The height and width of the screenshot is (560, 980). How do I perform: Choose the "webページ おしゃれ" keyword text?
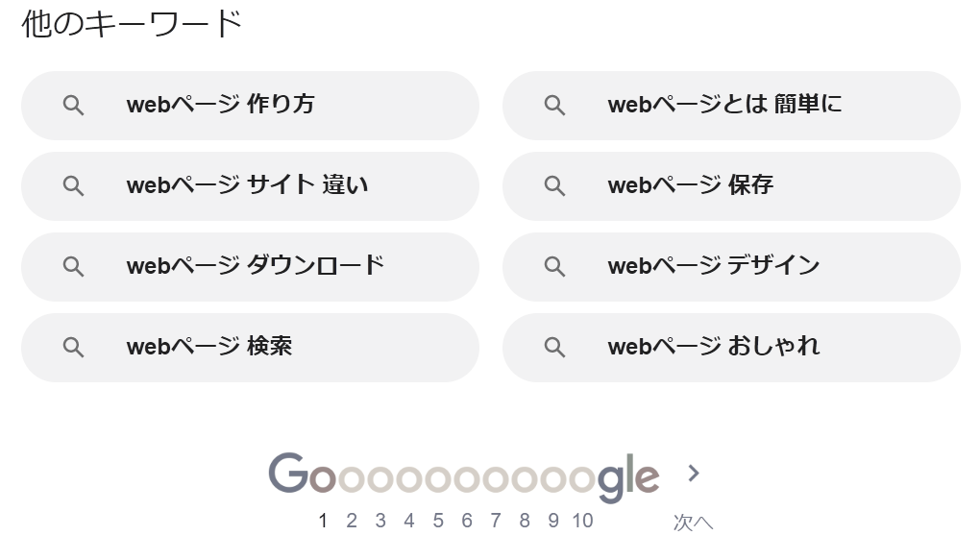point(713,347)
